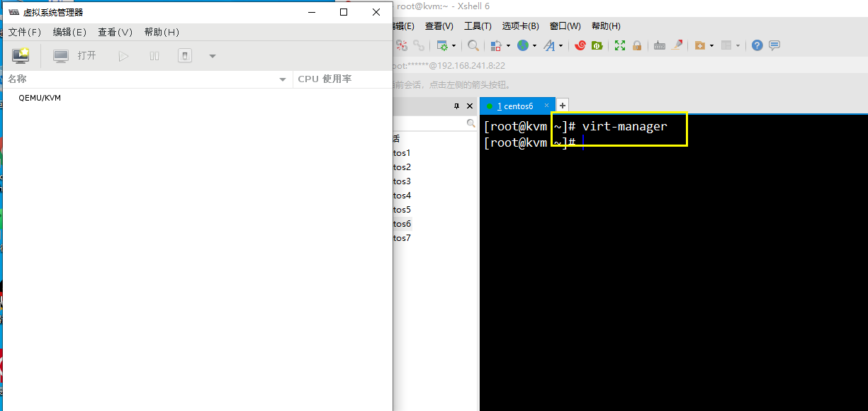The image size is (868, 411).
Task: Click the quick commands chat bubble icon
Action: 774,45
